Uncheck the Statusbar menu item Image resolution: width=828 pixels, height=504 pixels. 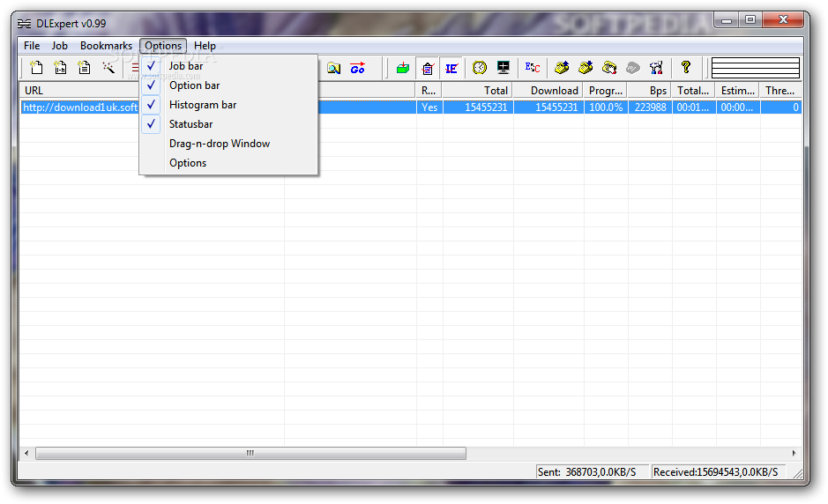coord(228,124)
